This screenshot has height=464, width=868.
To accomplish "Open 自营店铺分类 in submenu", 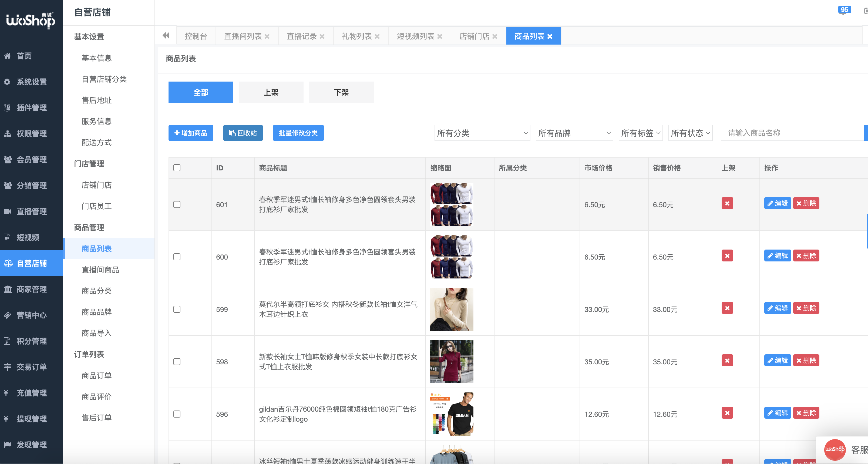I will (104, 79).
